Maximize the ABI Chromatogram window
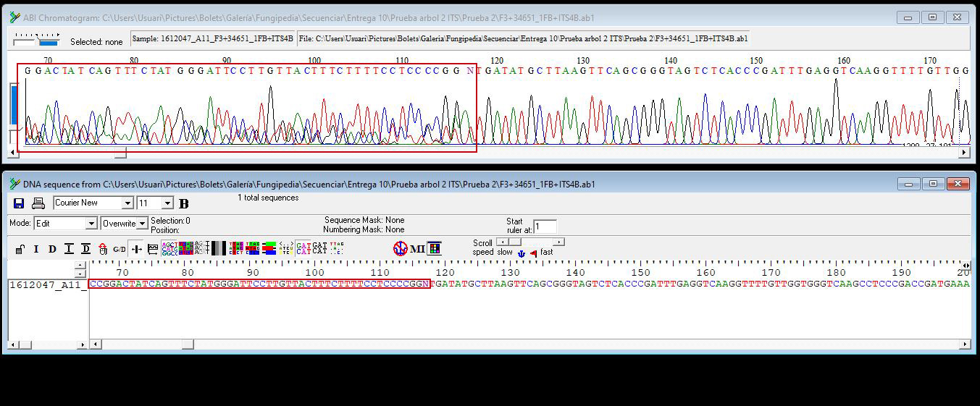This screenshot has width=980, height=406. pyautogui.click(x=933, y=17)
